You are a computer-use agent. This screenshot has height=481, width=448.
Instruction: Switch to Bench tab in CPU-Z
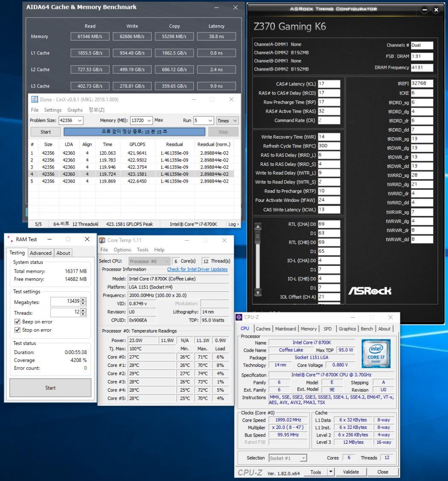pos(367,329)
